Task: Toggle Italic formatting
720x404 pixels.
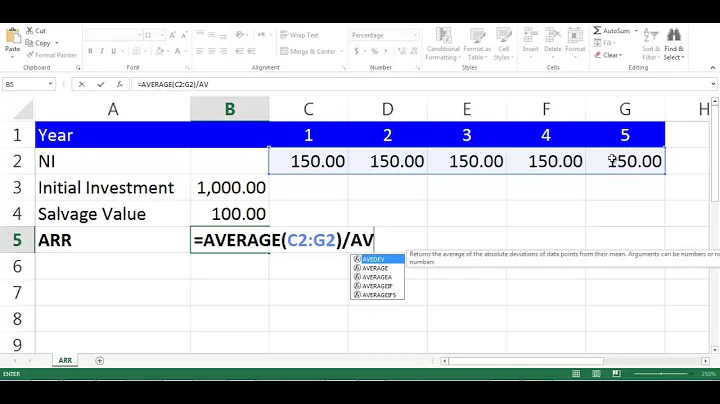Action: (x=102, y=51)
